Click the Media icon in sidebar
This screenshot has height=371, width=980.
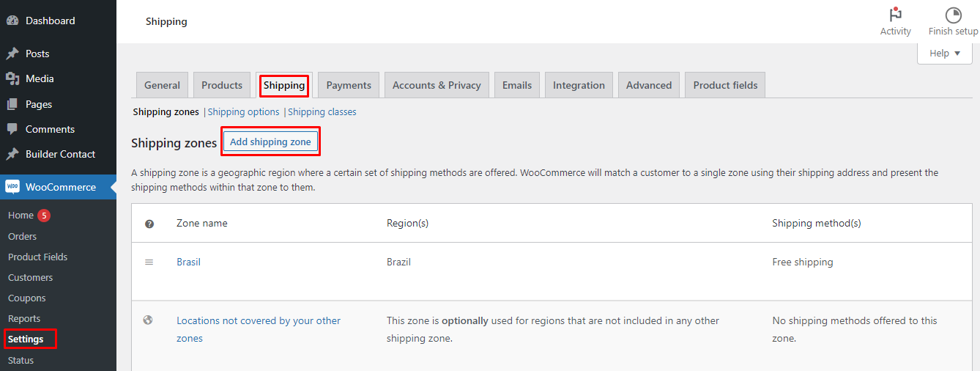click(12, 78)
